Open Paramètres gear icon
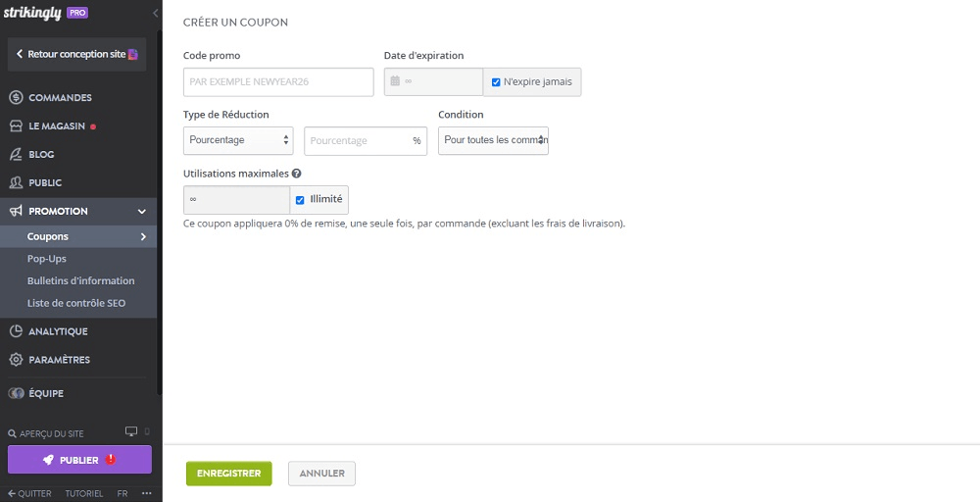The image size is (980, 502). pos(16,360)
